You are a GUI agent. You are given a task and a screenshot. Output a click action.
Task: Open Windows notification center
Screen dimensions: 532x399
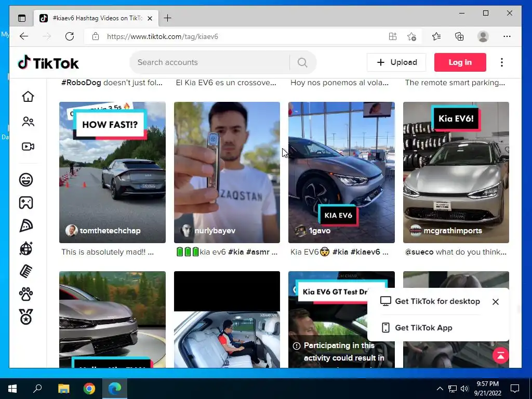click(x=515, y=389)
